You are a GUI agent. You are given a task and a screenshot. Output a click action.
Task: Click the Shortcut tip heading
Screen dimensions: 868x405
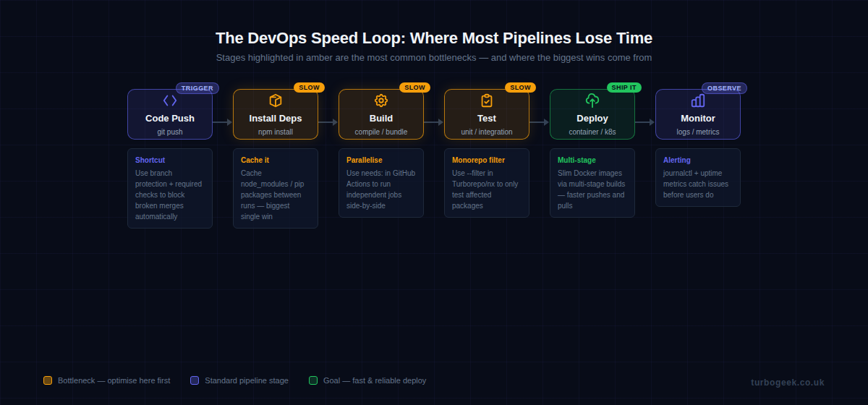(150, 160)
